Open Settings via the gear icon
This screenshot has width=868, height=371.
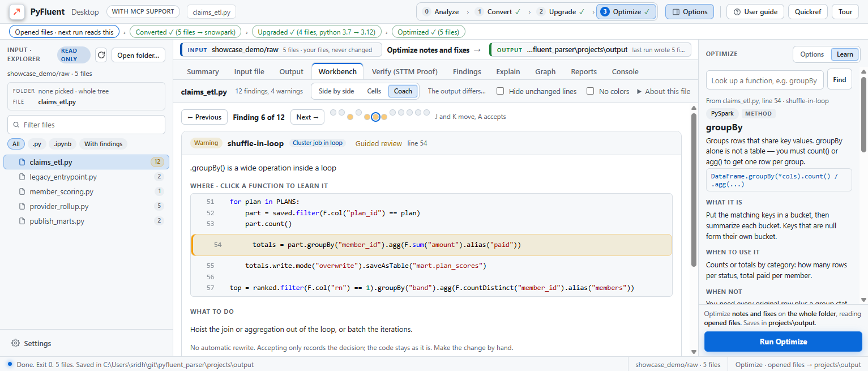click(15, 343)
